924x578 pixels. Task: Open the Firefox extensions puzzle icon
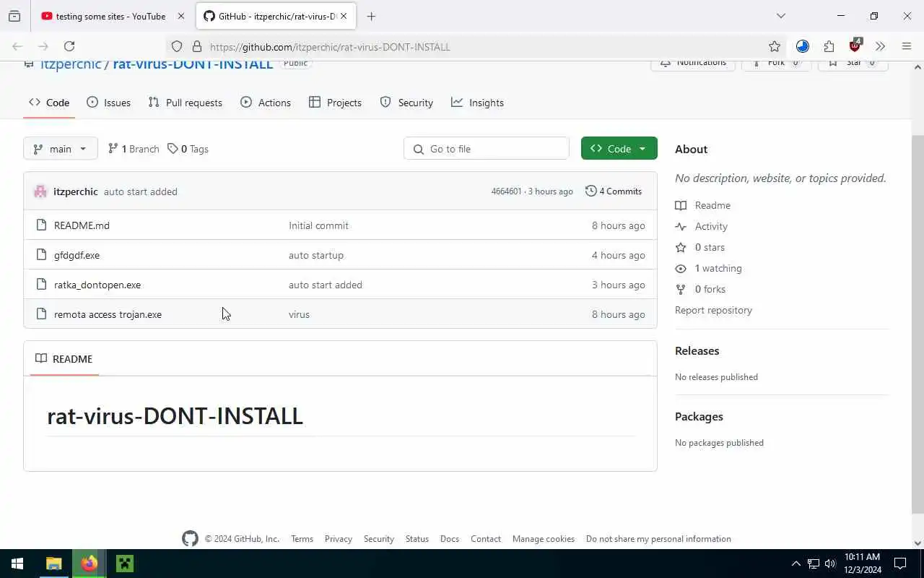[829, 46]
